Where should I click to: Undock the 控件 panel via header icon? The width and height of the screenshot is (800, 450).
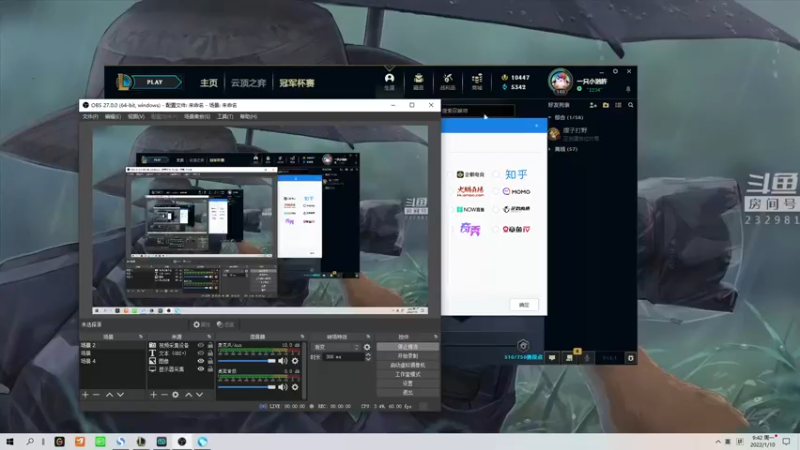point(435,337)
